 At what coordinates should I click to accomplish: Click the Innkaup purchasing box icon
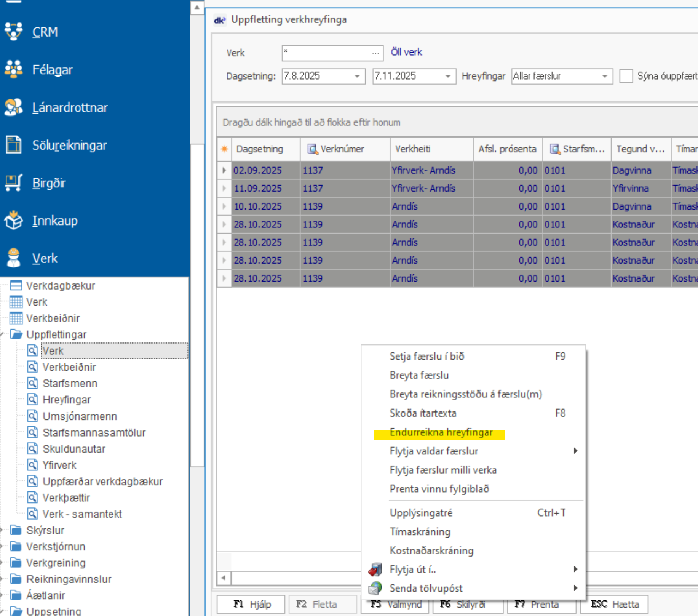(x=14, y=221)
